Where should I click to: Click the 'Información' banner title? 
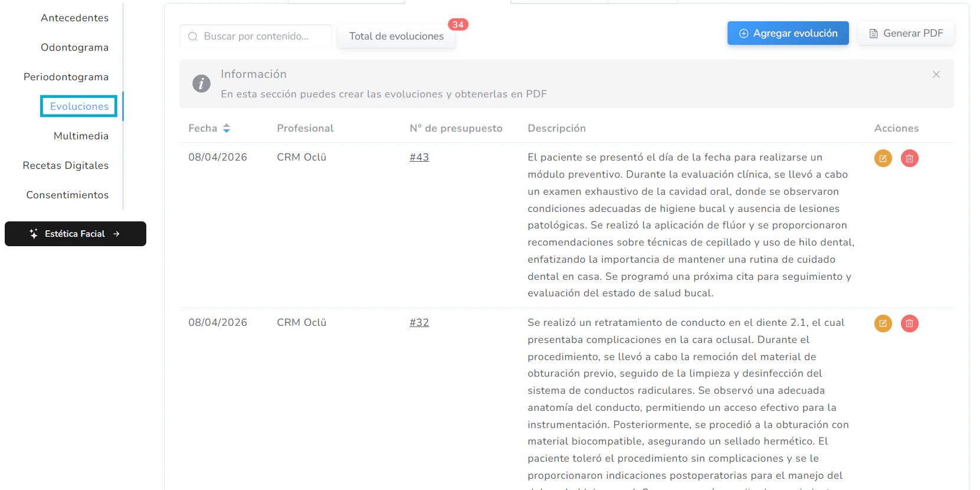(254, 74)
